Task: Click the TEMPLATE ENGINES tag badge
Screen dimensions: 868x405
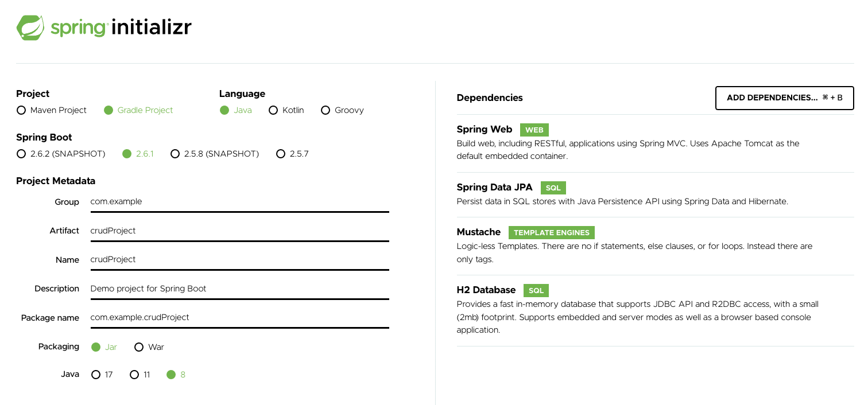Action: [552, 233]
